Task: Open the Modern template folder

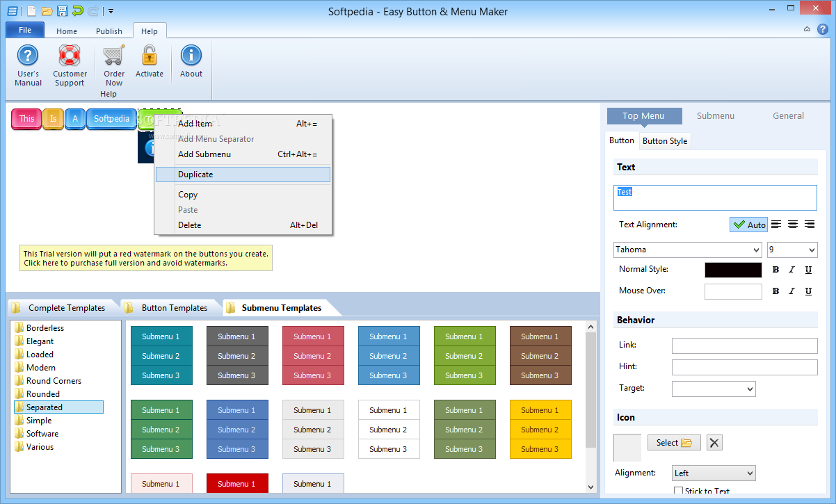Action: 41,368
